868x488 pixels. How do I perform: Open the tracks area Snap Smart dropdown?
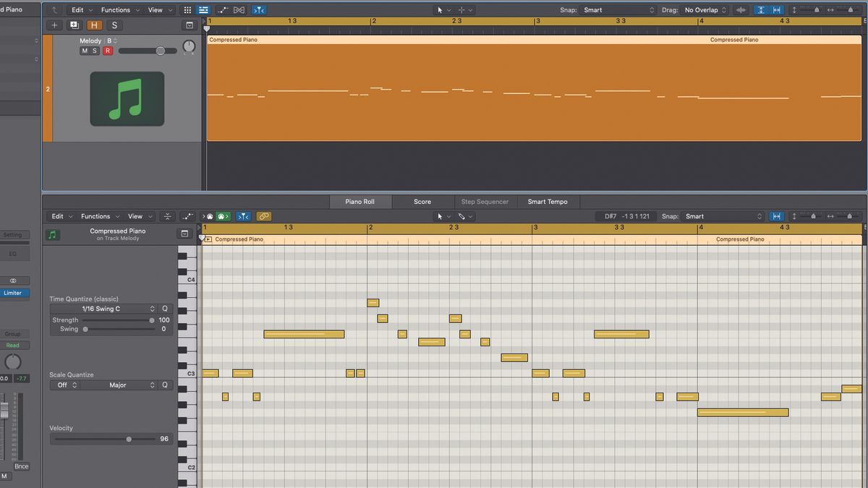tap(618, 10)
